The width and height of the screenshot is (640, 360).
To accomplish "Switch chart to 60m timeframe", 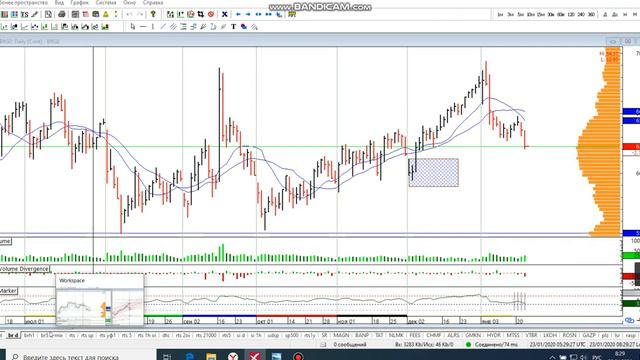I will click(x=561, y=14).
